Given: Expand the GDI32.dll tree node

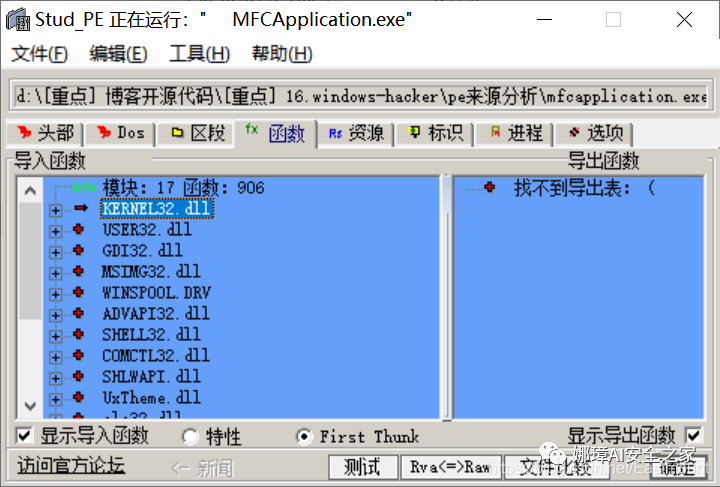Looking at the screenshot, I should [56, 252].
